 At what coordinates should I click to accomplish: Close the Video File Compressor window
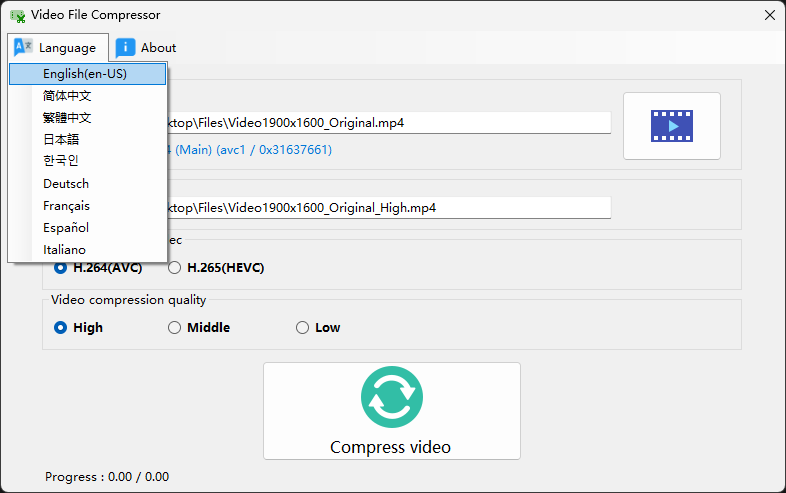tap(770, 15)
